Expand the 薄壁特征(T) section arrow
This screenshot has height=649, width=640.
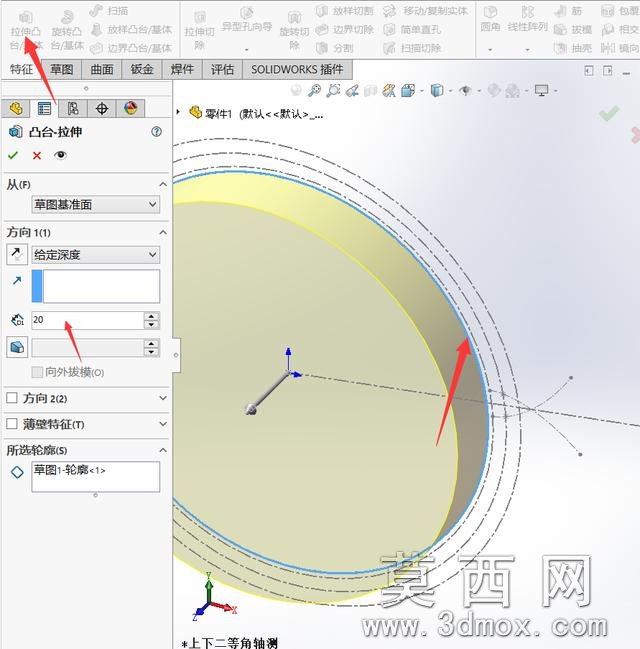[163, 424]
